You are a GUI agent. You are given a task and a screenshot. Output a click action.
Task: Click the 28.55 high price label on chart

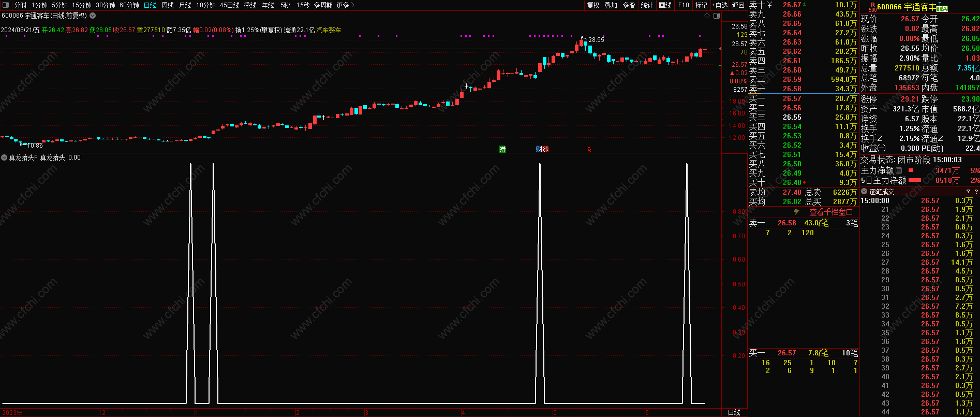[596, 39]
